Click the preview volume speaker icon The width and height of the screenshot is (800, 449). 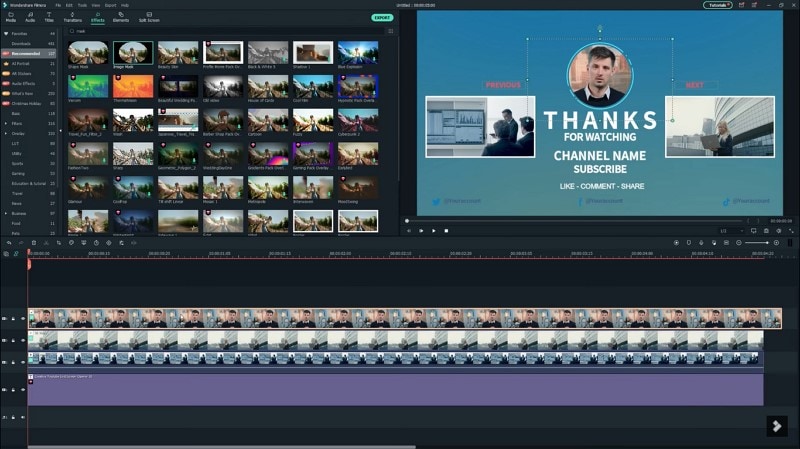click(x=779, y=231)
